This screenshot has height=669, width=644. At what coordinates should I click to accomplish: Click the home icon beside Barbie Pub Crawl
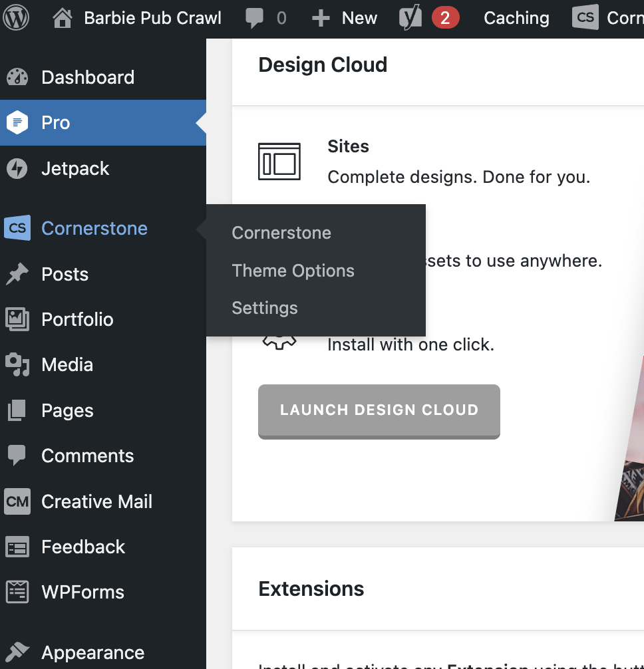[x=63, y=18]
